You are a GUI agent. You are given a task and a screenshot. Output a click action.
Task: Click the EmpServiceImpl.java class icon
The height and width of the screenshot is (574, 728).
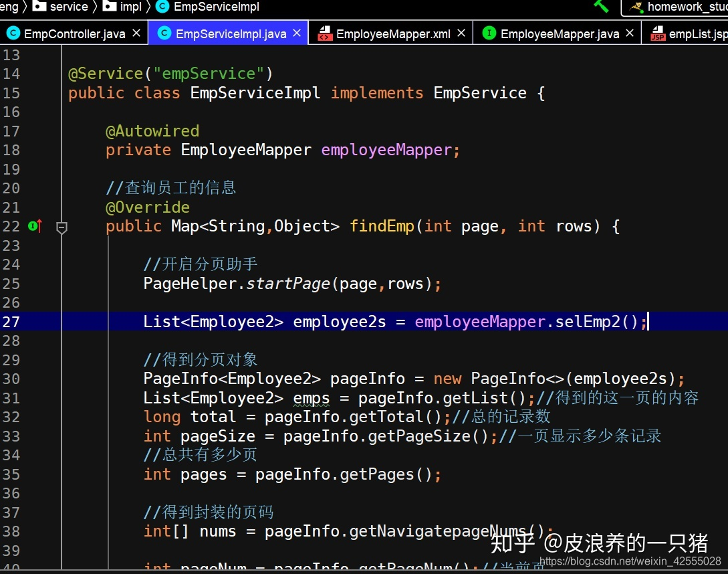click(x=164, y=33)
